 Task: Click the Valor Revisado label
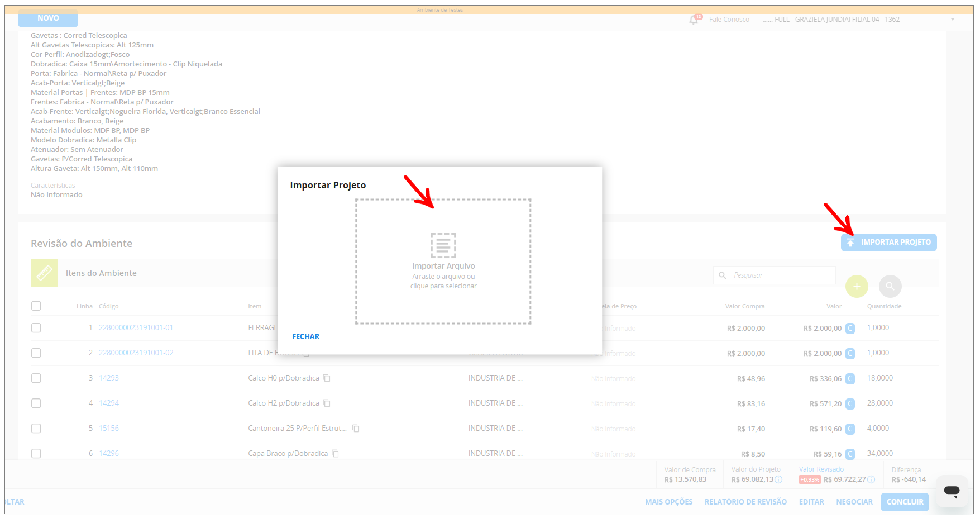[x=821, y=469]
